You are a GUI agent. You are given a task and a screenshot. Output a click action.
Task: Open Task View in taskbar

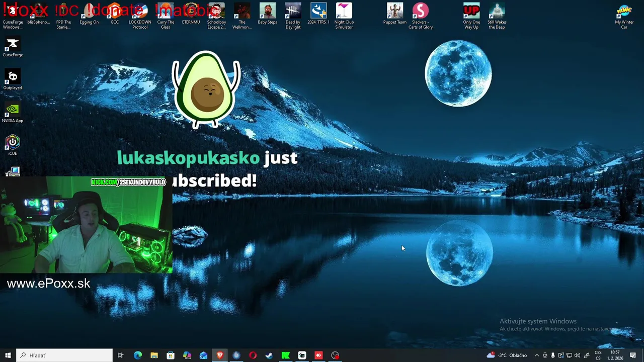(x=121, y=355)
